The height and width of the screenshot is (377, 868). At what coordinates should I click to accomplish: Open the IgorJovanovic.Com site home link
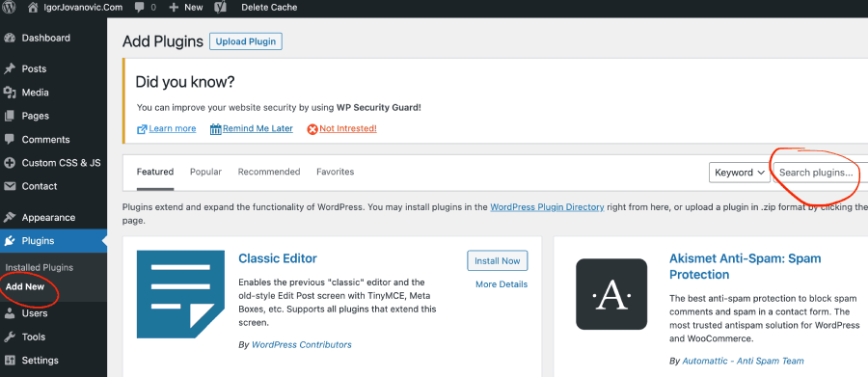pyautogui.click(x=76, y=7)
